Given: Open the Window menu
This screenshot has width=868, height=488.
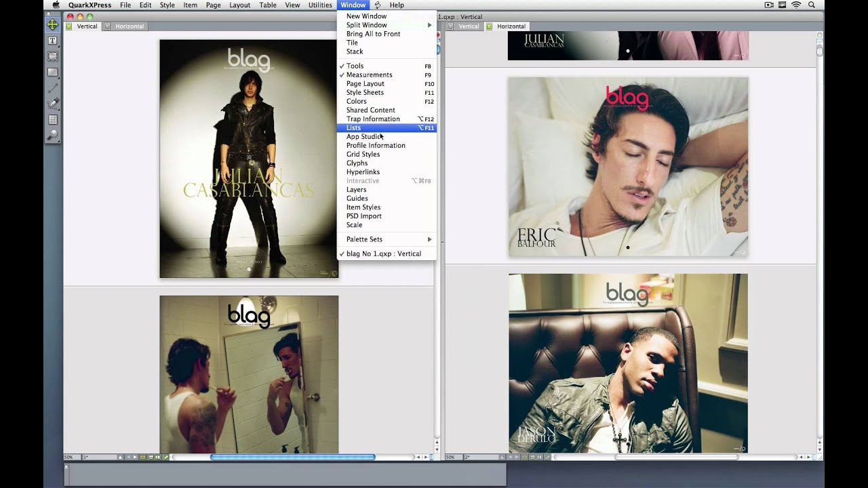Looking at the screenshot, I should click(353, 5).
